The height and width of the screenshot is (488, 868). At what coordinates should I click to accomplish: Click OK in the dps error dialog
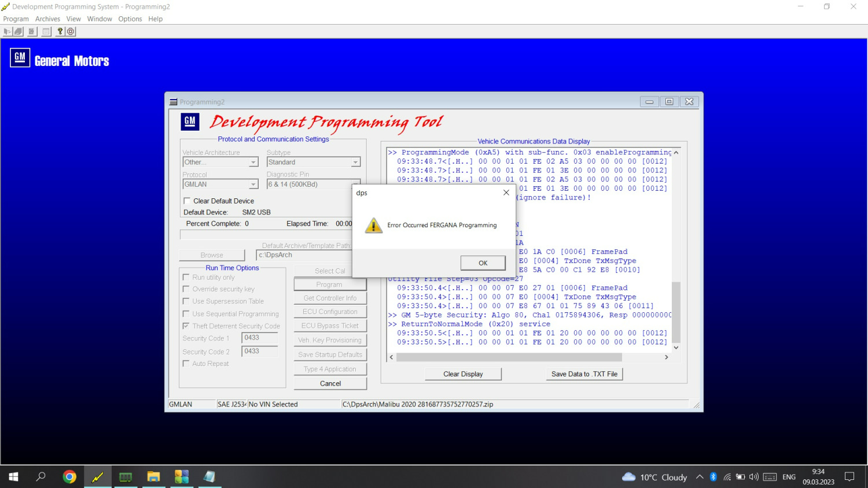[x=483, y=263]
